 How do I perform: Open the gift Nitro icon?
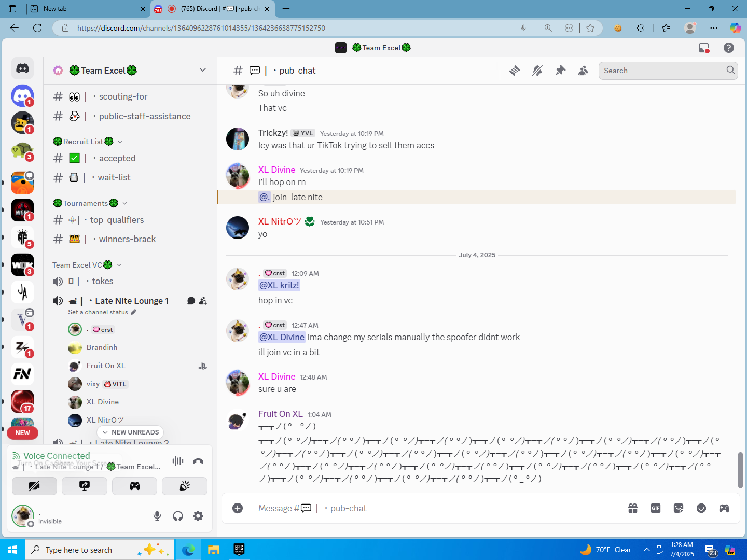tap(633, 508)
